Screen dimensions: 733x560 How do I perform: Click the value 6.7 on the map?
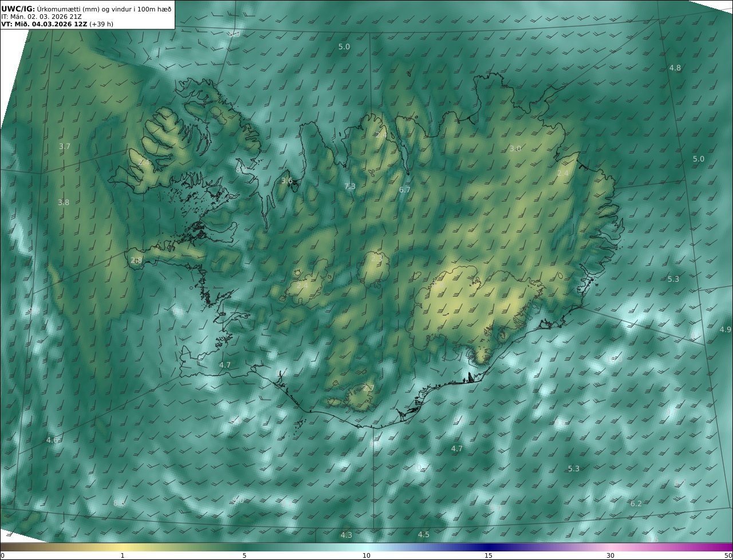[x=405, y=190]
